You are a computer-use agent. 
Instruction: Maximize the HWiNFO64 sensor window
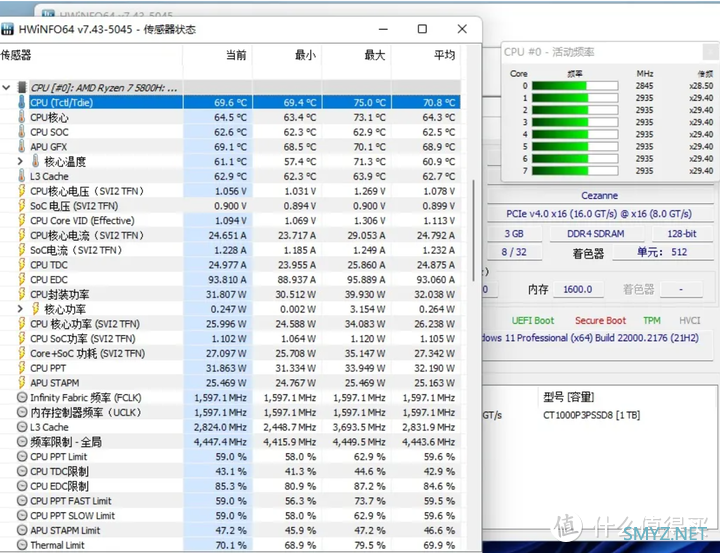pos(422,29)
